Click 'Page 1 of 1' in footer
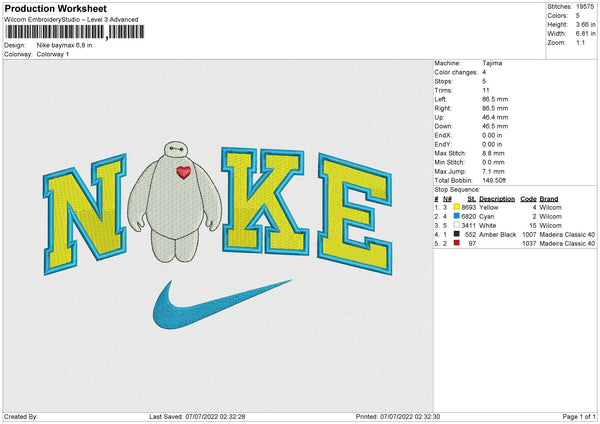The image size is (600, 424). 579,417
